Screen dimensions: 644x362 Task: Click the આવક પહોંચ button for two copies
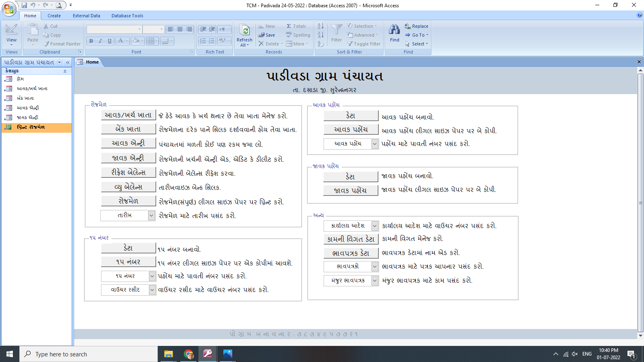(350, 130)
